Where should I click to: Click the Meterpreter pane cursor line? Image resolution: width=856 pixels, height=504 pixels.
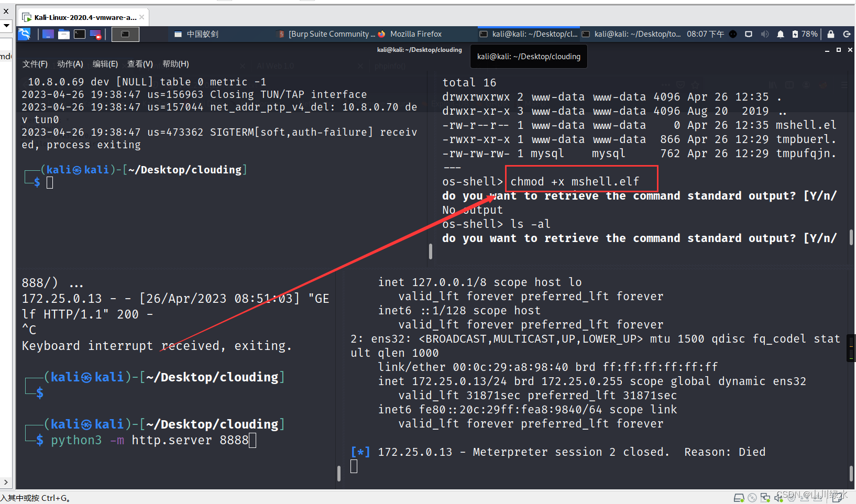click(354, 466)
